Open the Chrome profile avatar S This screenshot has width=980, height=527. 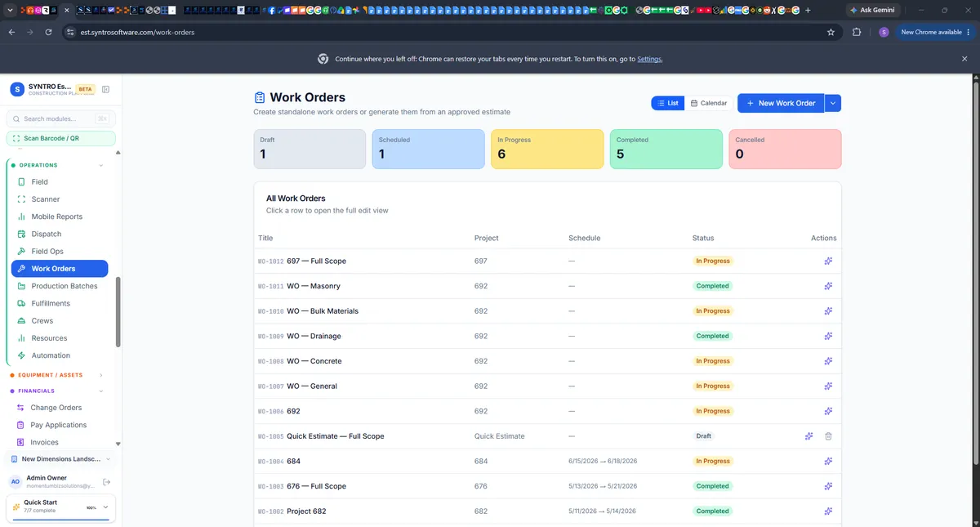tap(884, 32)
